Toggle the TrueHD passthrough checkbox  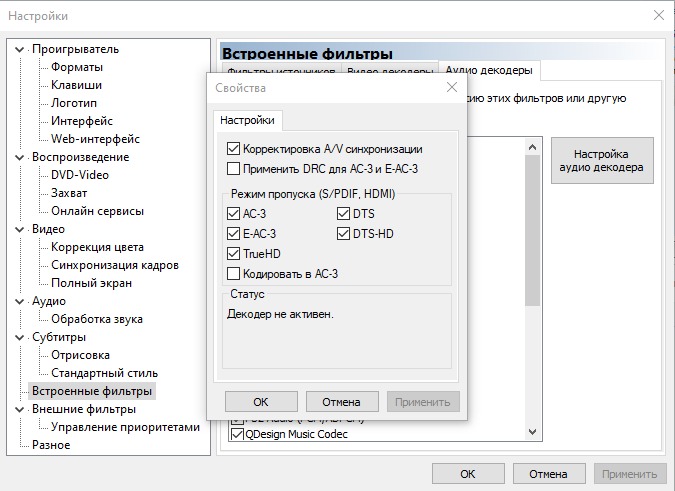(234, 253)
